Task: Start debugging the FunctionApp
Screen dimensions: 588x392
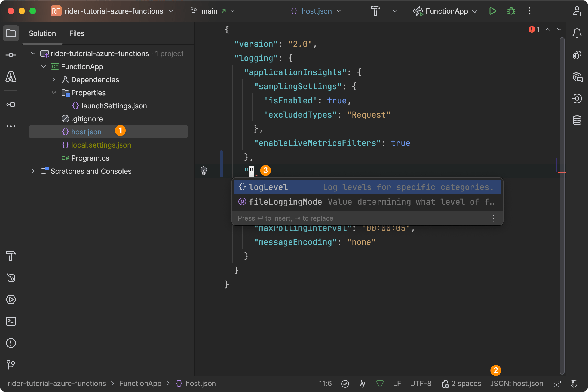Action: pyautogui.click(x=511, y=11)
